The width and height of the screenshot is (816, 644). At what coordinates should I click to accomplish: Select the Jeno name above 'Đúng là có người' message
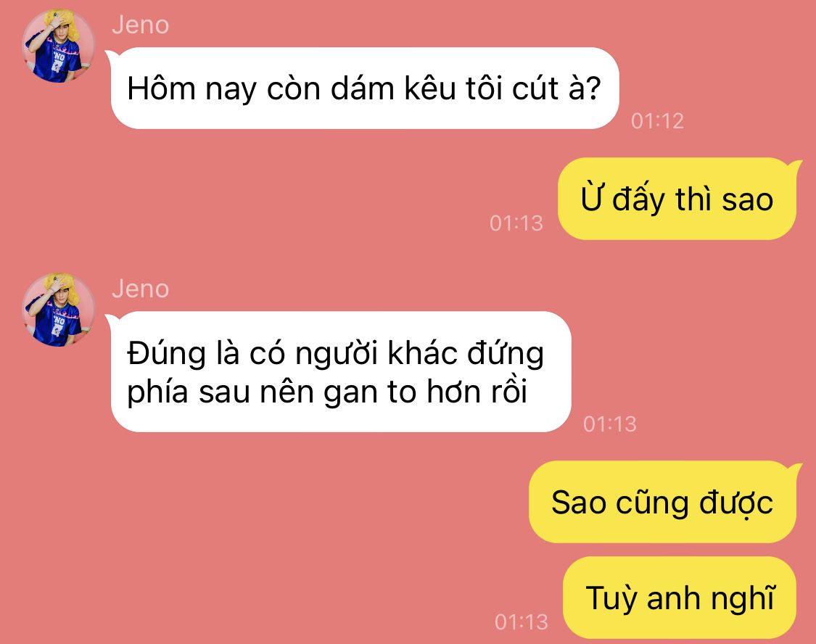(141, 289)
